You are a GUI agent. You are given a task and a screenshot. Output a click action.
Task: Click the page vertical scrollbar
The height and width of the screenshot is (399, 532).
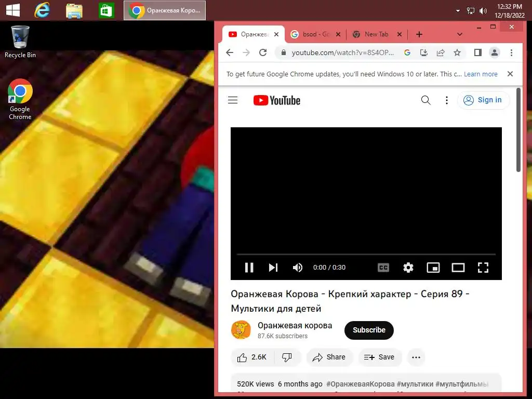click(x=518, y=130)
